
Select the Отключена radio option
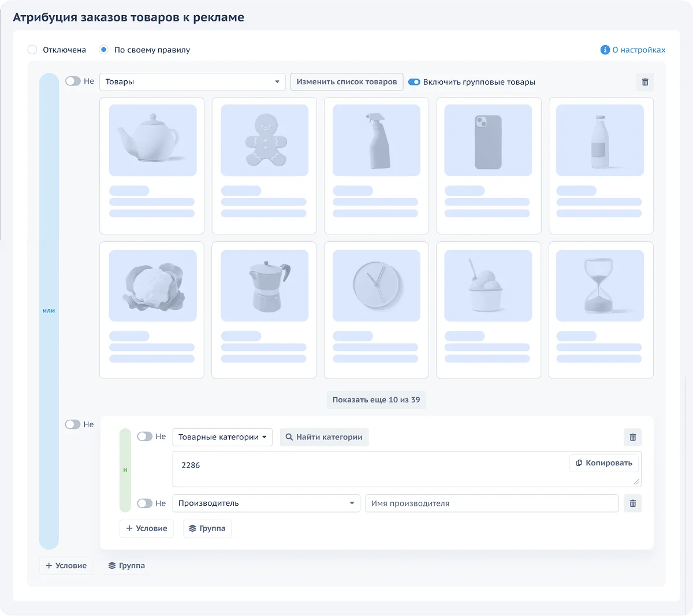(x=32, y=50)
